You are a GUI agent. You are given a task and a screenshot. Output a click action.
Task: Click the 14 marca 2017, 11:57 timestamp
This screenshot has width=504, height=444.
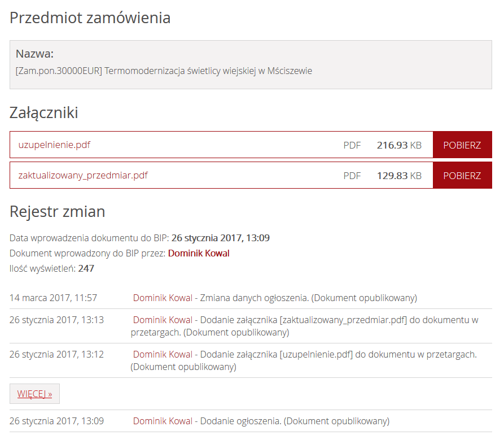(53, 298)
